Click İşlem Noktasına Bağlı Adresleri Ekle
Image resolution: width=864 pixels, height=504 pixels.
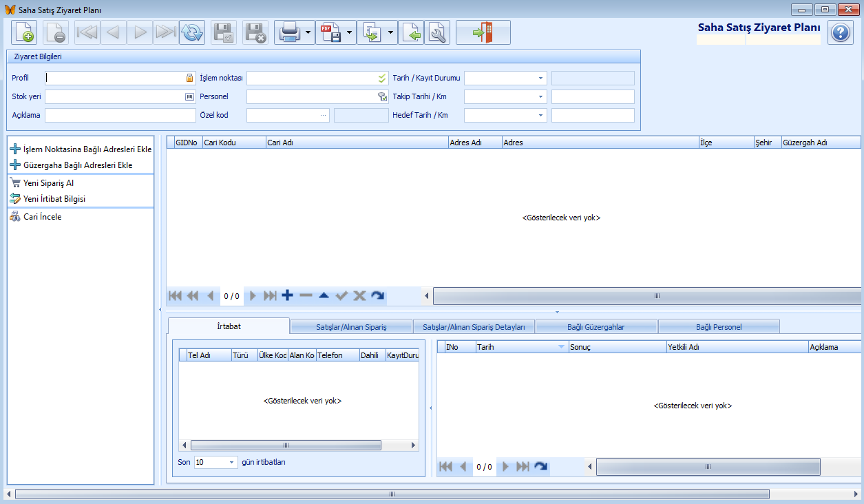[87, 149]
